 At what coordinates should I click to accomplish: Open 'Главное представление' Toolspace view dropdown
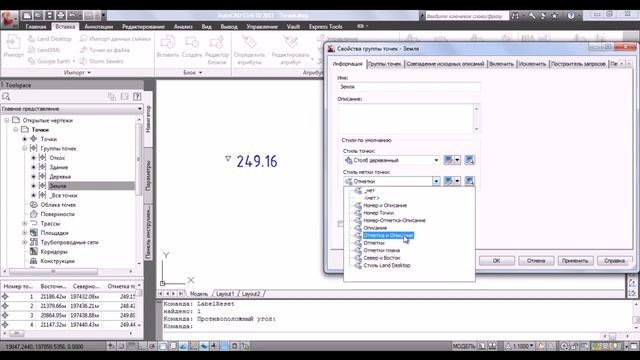72,109
